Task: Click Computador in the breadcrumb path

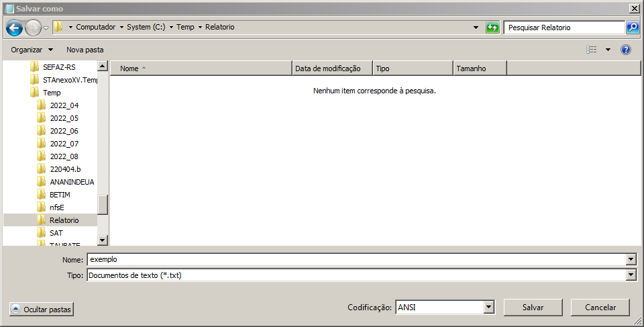Action: (96, 27)
